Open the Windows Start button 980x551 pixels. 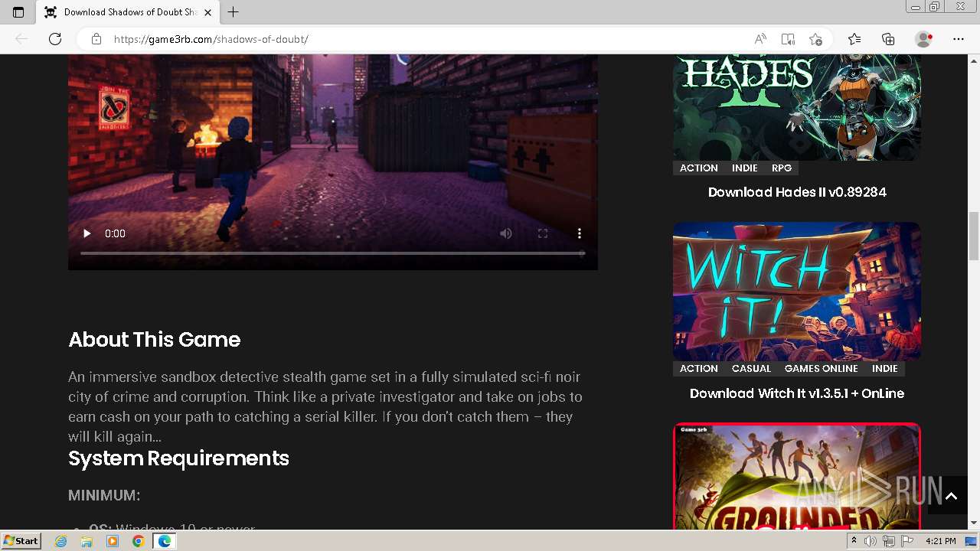click(x=21, y=541)
